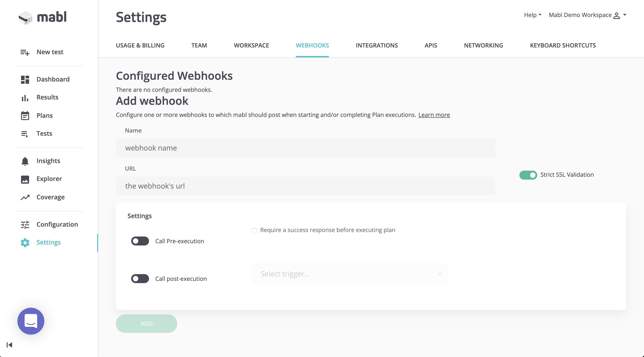The width and height of the screenshot is (644, 357).
Task: Click the New test plus icon
Action: coord(25,52)
